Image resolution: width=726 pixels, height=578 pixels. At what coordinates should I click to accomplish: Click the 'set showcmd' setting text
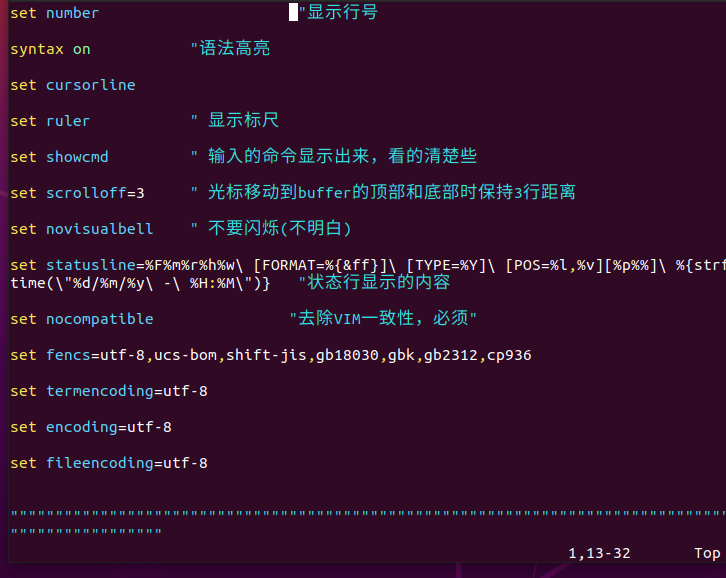coord(59,157)
